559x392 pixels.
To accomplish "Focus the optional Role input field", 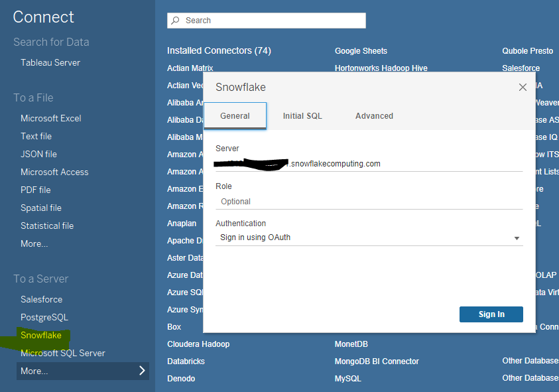I will tap(368, 201).
